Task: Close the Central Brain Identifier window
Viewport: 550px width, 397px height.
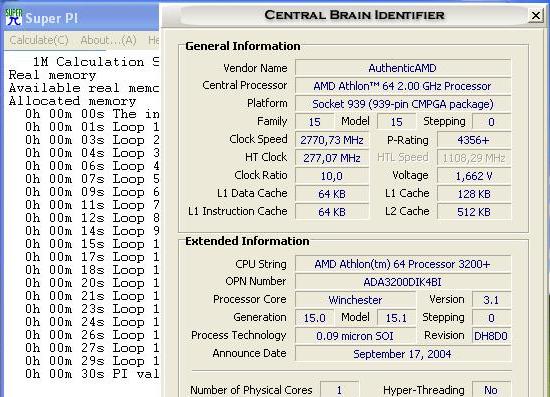Action: [536, 15]
